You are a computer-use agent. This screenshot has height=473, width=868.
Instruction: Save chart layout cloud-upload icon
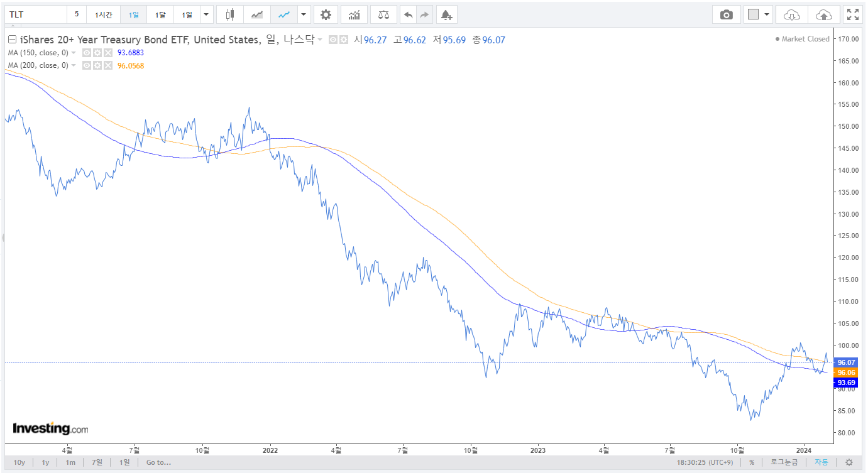[824, 14]
